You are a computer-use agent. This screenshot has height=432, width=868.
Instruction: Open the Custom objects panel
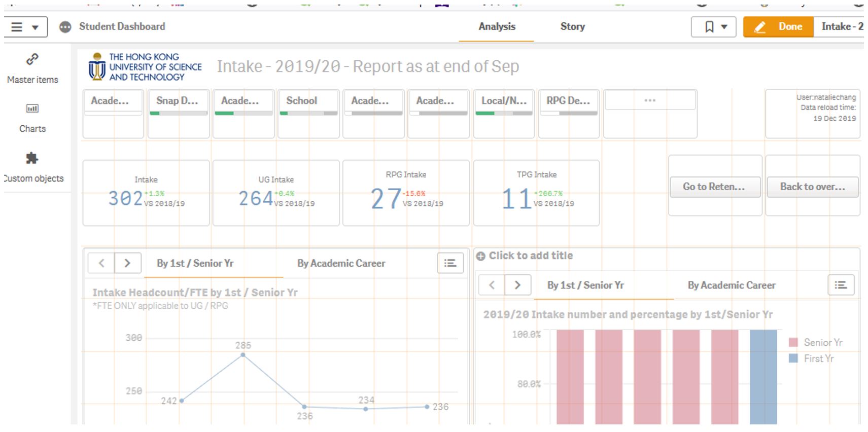coord(32,167)
